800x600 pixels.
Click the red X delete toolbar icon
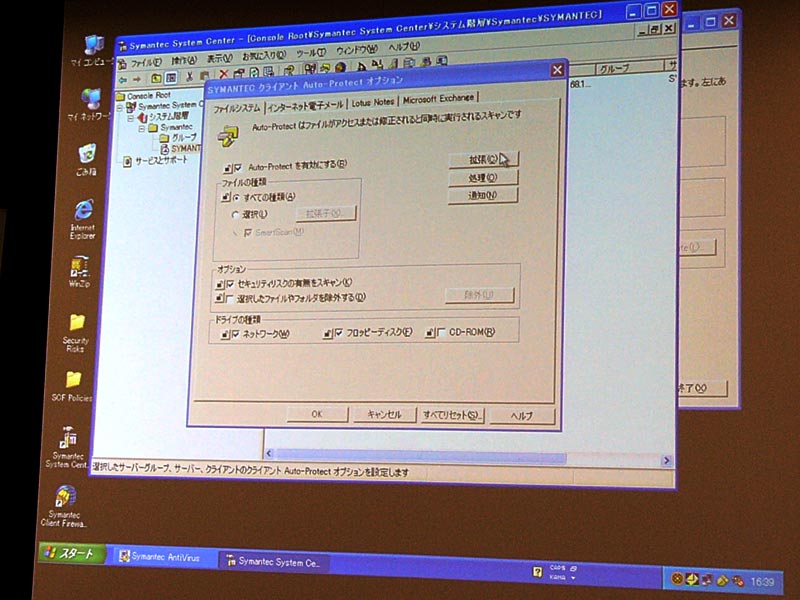223,74
